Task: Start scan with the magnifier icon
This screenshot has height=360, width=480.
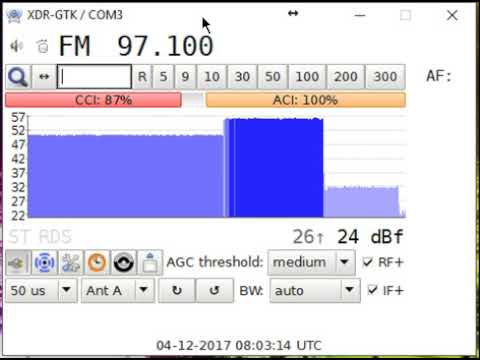Action: pyautogui.click(x=18, y=77)
